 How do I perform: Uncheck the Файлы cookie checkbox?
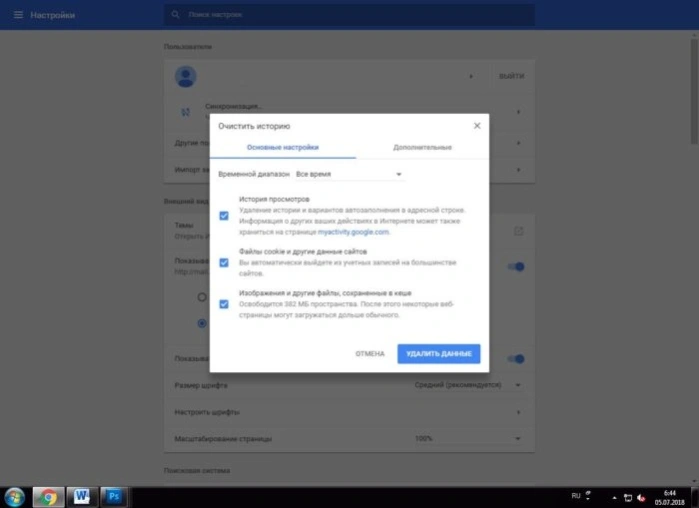click(224, 262)
